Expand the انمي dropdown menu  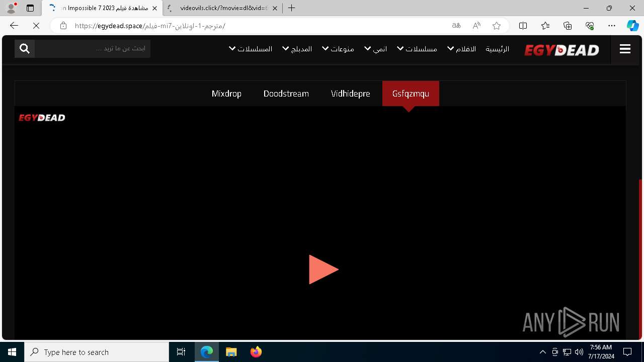[x=375, y=49]
